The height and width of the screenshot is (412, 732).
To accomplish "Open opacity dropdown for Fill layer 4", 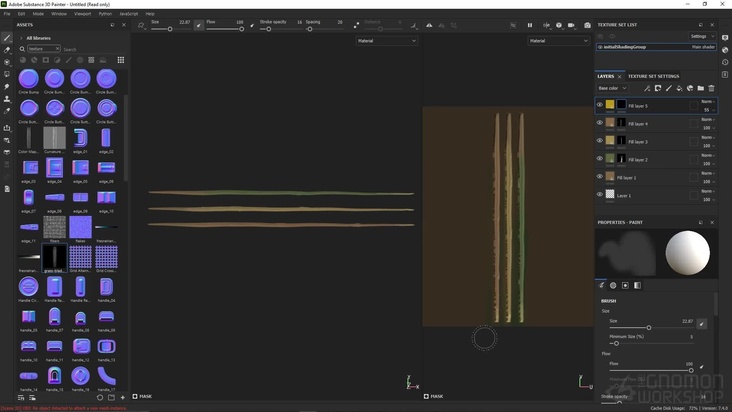I will pyautogui.click(x=708, y=128).
